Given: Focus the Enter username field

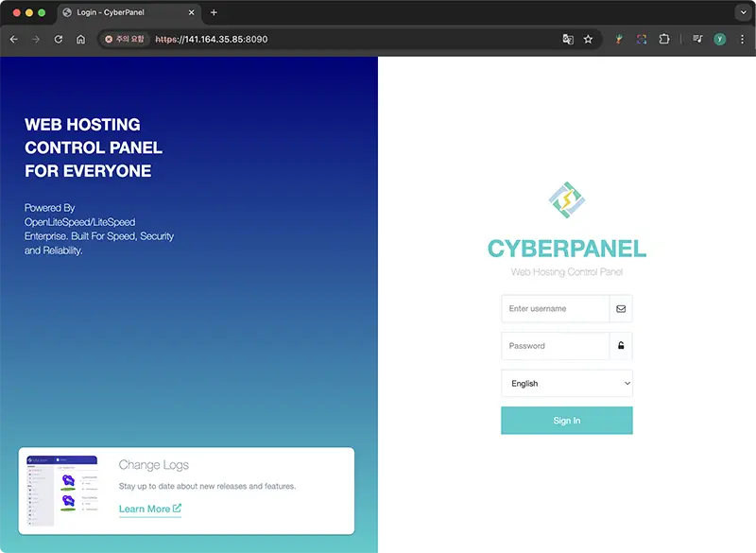Looking at the screenshot, I should [x=556, y=308].
